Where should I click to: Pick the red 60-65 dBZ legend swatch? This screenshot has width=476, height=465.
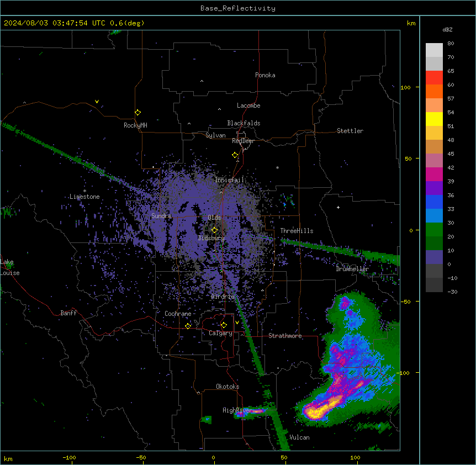pyautogui.click(x=434, y=77)
